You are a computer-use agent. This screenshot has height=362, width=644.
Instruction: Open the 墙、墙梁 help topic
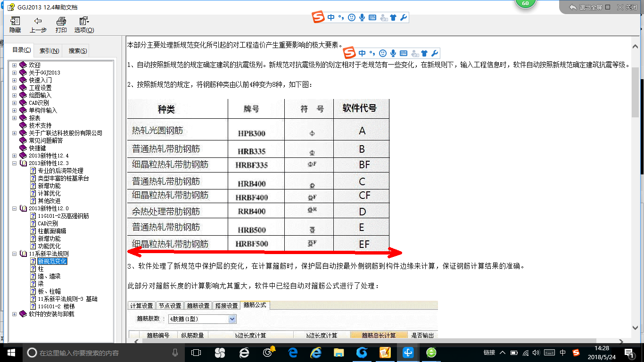pyautogui.click(x=49, y=276)
